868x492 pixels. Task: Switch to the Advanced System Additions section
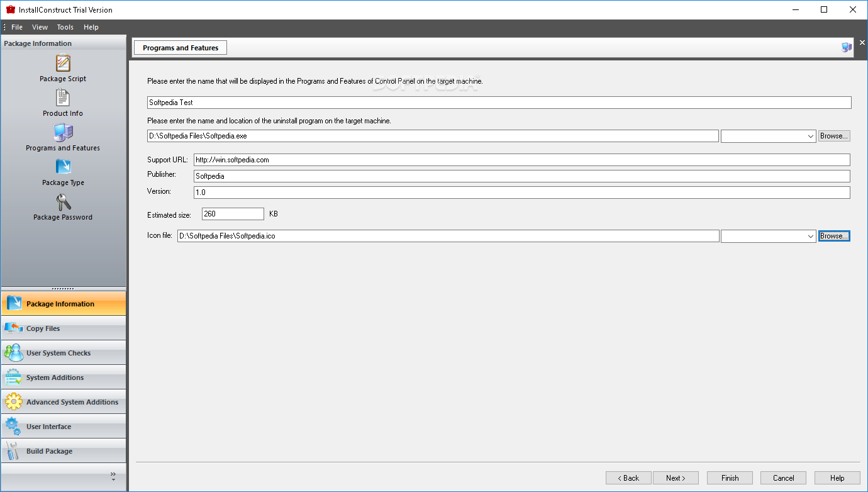tap(63, 402)
